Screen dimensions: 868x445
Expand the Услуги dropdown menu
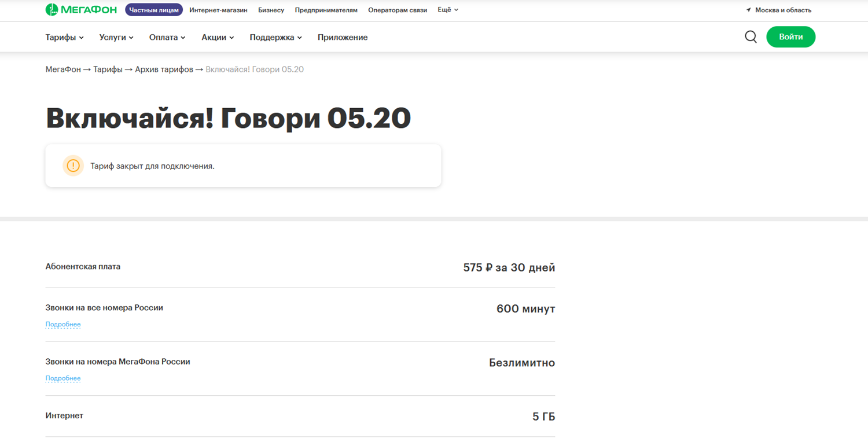(116, 37)
